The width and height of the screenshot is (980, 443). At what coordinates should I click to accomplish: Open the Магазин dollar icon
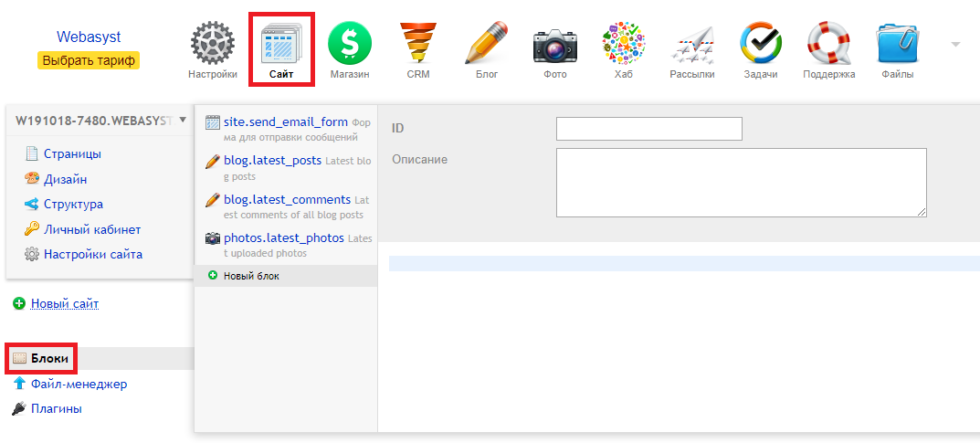(x=350, y=43)
